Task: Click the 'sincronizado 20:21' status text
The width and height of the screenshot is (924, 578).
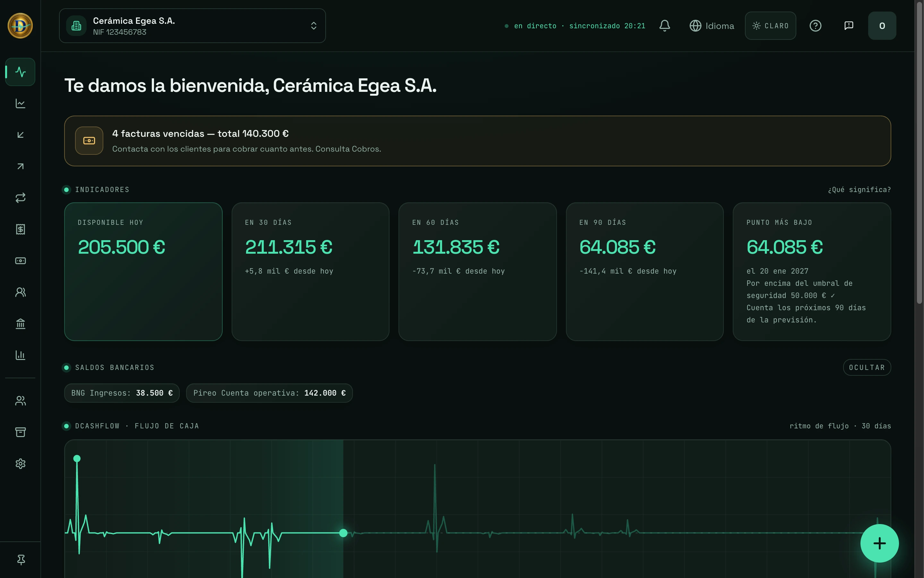Action: click(607, 26)
